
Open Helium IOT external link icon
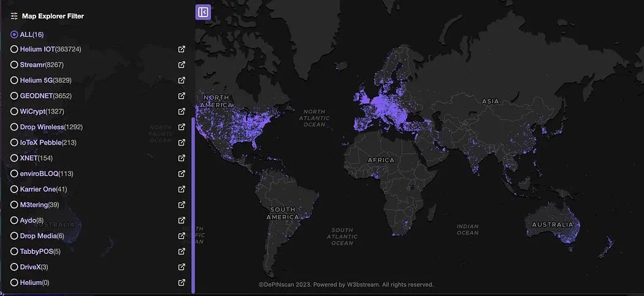coord(182,49)
